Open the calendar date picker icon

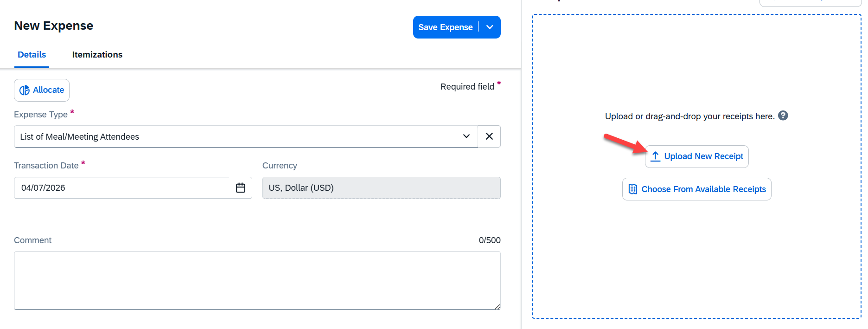coord(240,188)
